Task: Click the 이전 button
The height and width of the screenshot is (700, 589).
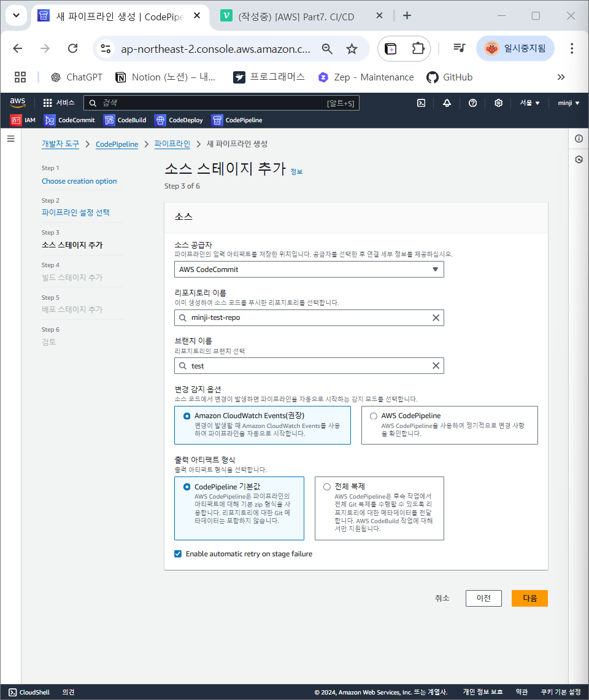Action: click(x=483, y=599)
